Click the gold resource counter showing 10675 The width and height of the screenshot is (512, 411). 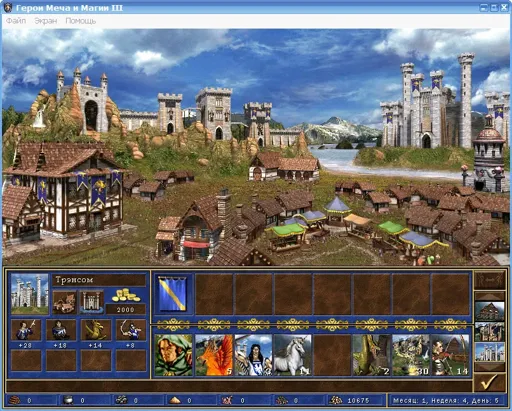(x=357, y=400)
